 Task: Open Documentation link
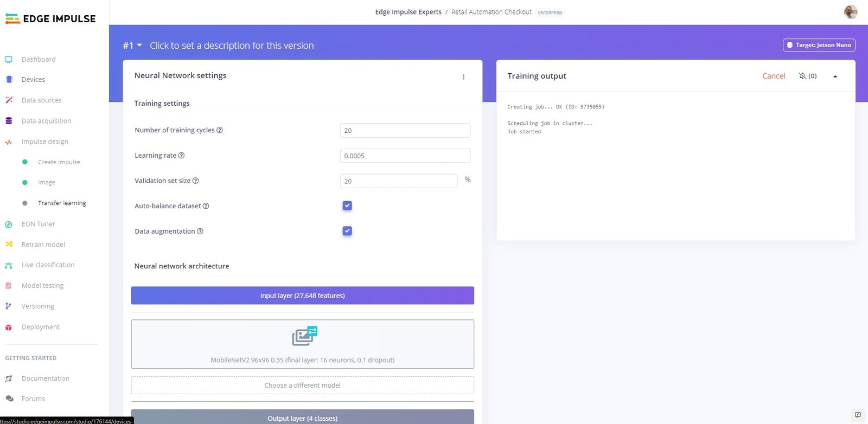point(45,378)
